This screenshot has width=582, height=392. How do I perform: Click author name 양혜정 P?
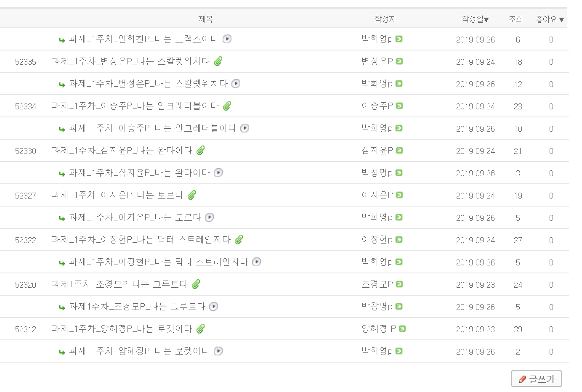(379, 329)
